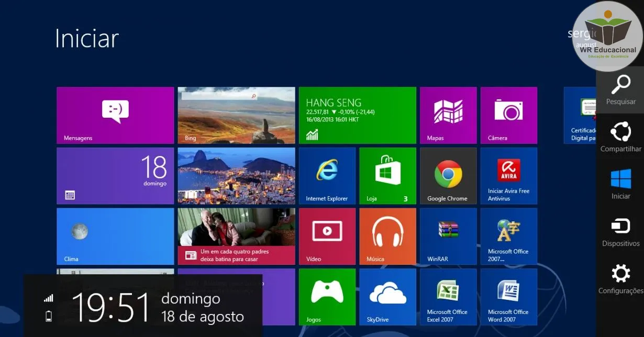The image size is (644, 337).
Task: Open the Bing search tile
Action: tap(236, 115)
